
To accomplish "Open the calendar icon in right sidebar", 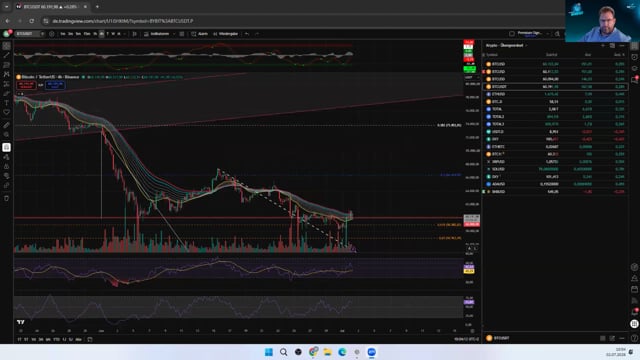I will [634, 289].
